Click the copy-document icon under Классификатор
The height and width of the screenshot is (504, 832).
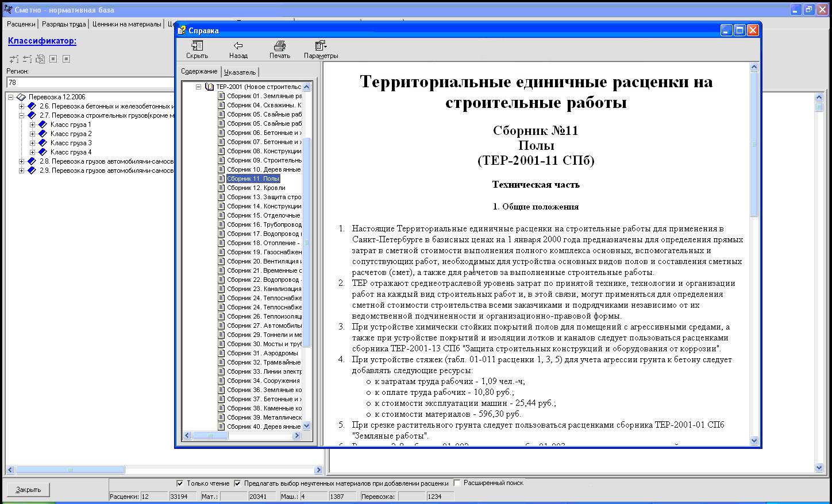[x=40, y=59]
